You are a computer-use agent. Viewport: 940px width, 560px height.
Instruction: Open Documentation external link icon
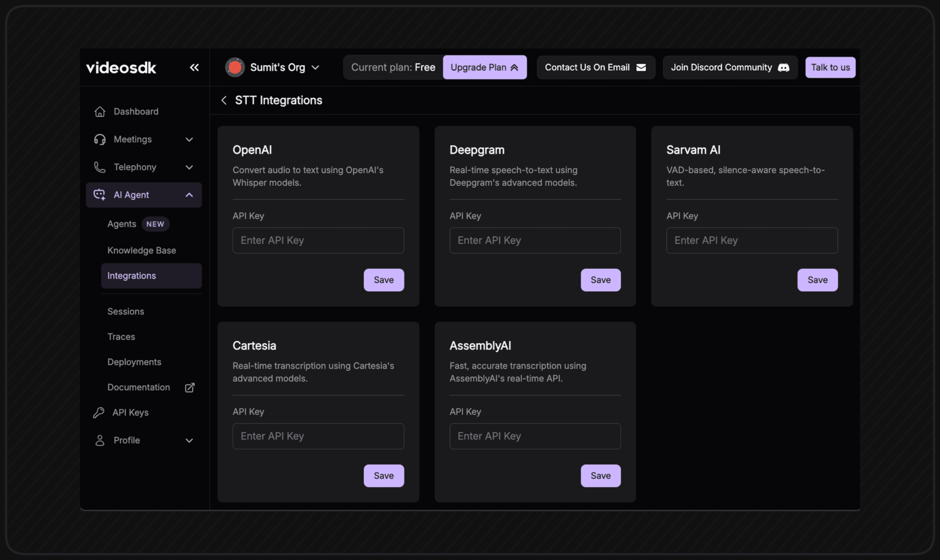click(190, 387)
